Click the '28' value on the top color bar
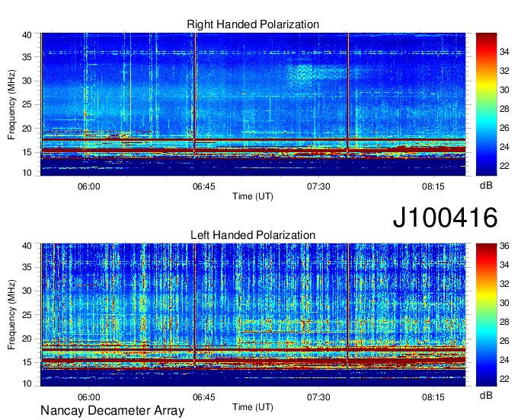This screenshot has width=518, height=420. click(x=504, y=109)
